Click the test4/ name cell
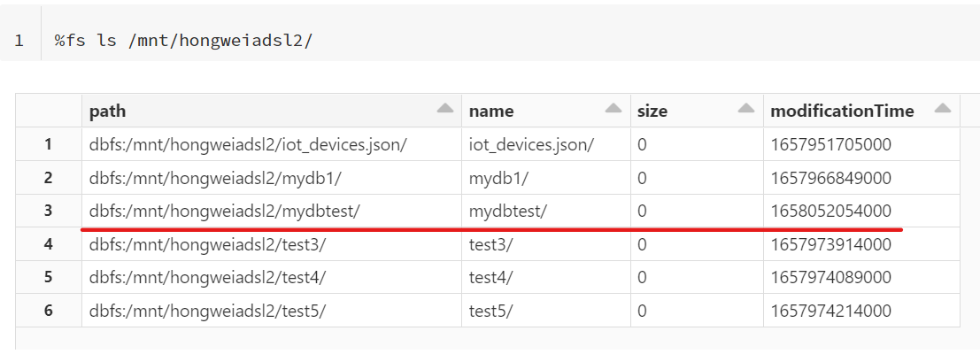This screenshot has width=980, height=354. [x=545, y=277]
